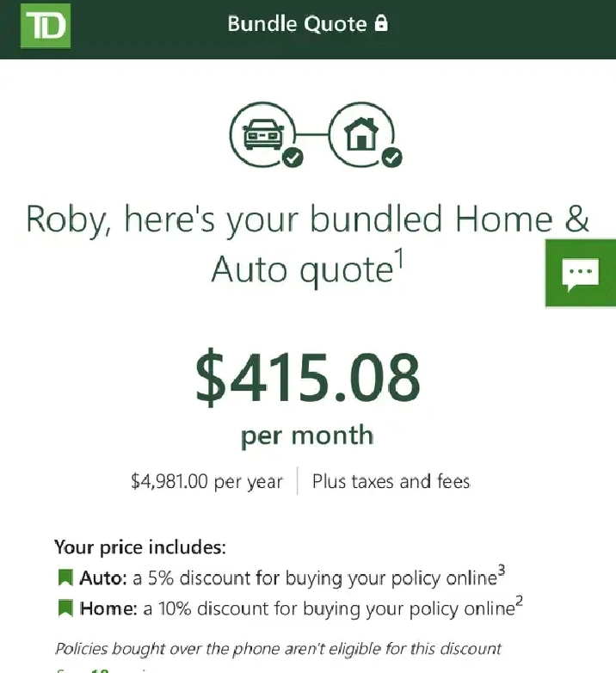Click the Bundle Quote header title
This screenshot has width=616, height=673.
point(297,24)
